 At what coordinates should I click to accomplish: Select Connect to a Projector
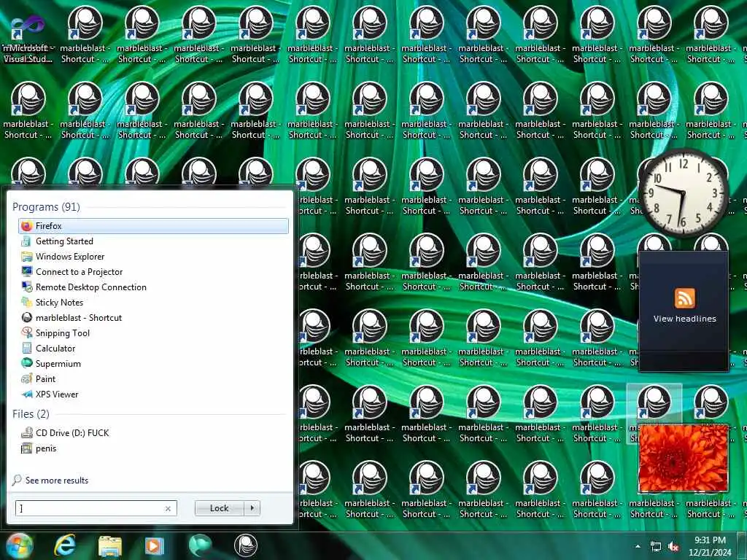coord(153,272)
